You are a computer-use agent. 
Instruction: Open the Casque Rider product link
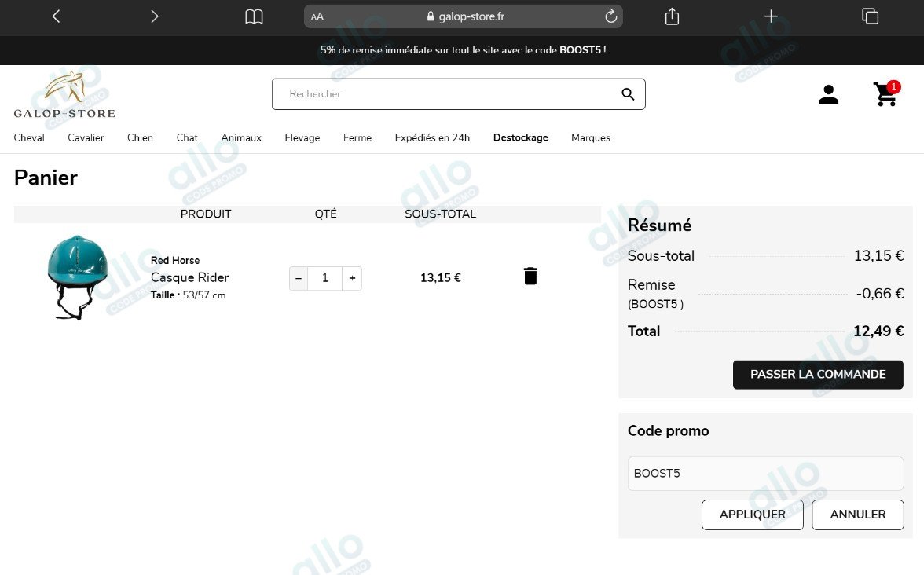point(189,277)
